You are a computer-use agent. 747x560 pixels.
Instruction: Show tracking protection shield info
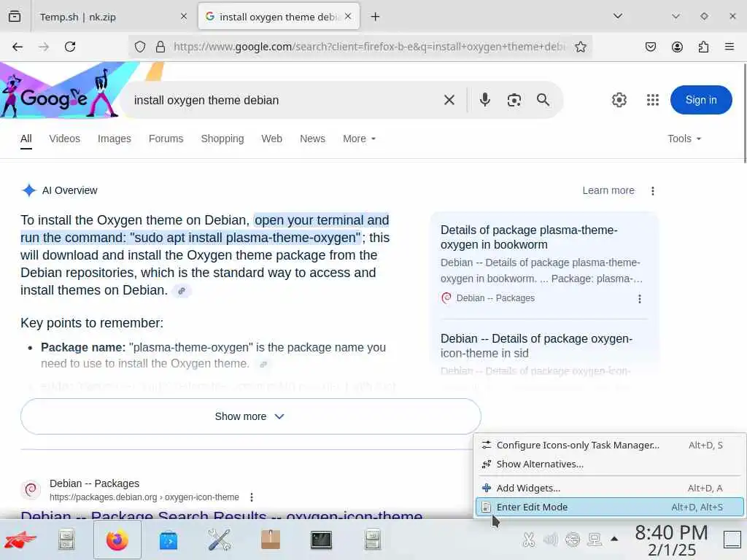tap(139, 47)
